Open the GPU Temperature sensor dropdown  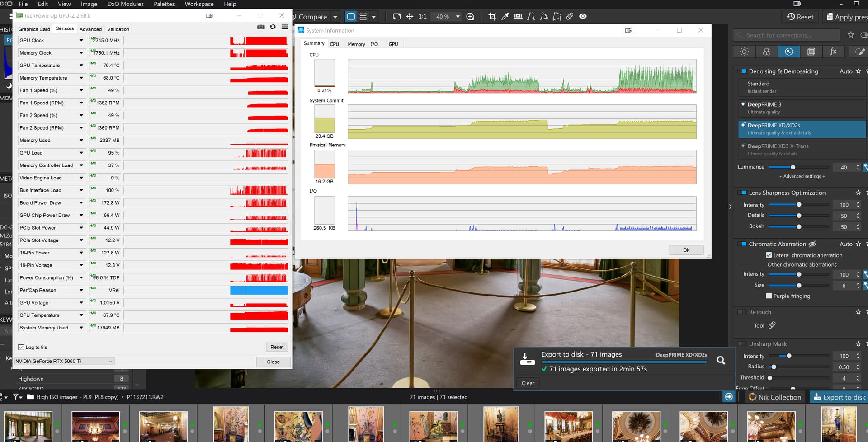click(x=81, y=66)
